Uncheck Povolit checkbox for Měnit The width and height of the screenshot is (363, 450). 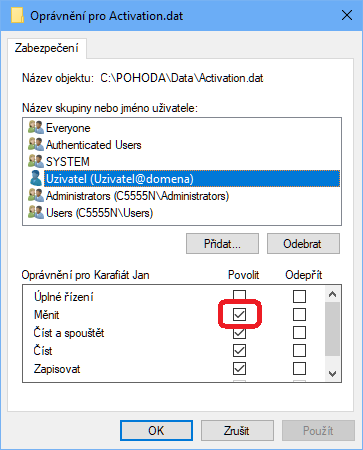click(x=239, y=314)
